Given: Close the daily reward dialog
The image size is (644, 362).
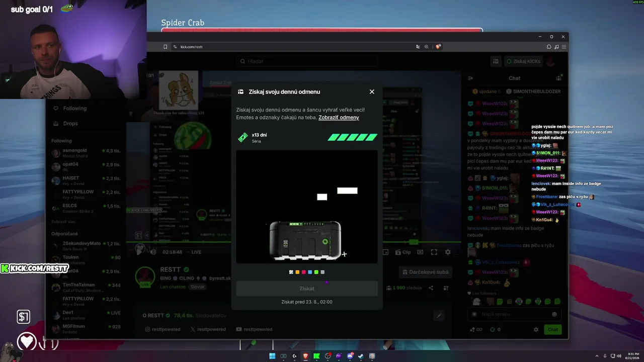Looking at the screenshot, I should (x=372, y=92).
